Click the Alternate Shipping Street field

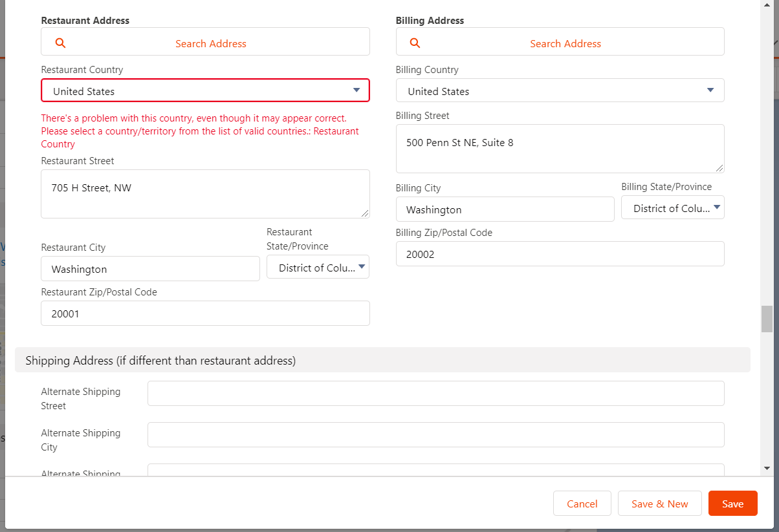435,394
